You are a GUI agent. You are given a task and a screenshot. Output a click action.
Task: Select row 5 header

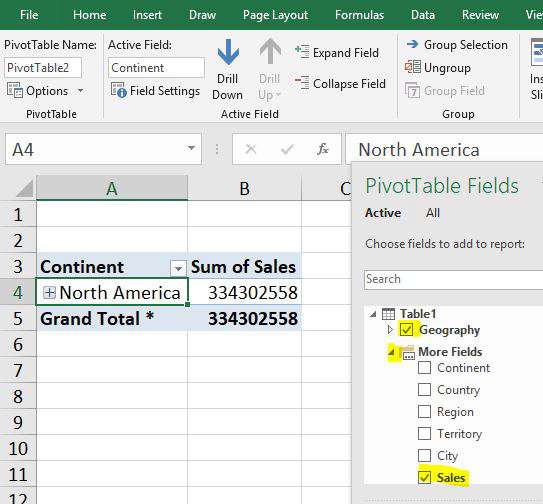click(18, 318)
